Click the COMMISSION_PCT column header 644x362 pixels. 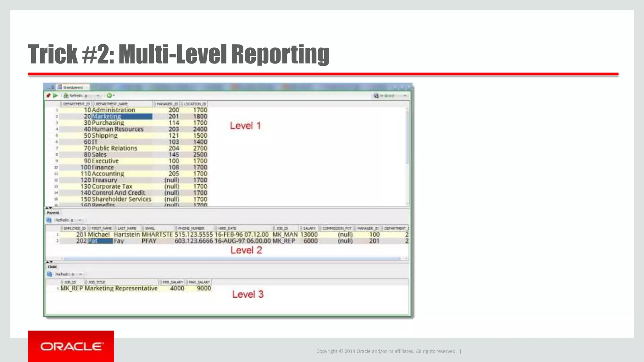point(336,228)
